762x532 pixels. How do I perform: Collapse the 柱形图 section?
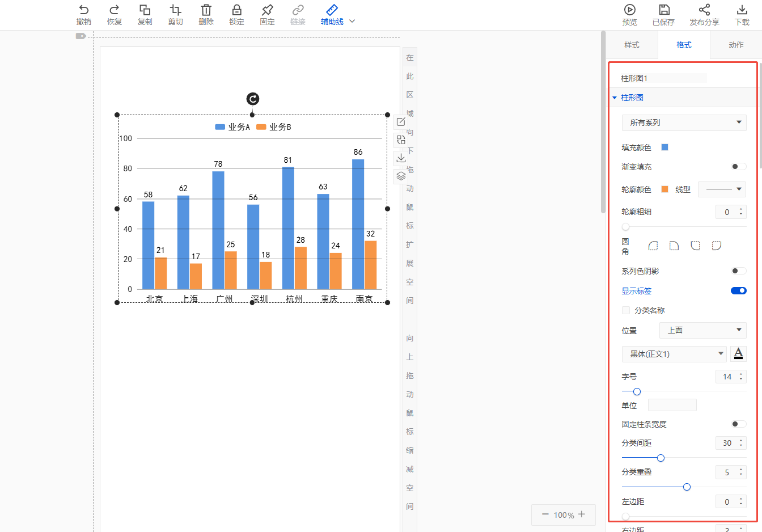coord(614,98)
